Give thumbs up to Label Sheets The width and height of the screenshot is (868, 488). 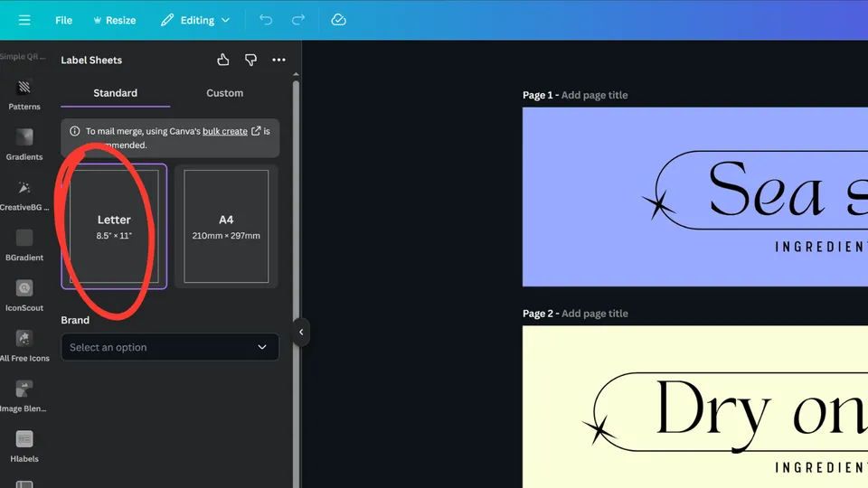click(223, 60)
